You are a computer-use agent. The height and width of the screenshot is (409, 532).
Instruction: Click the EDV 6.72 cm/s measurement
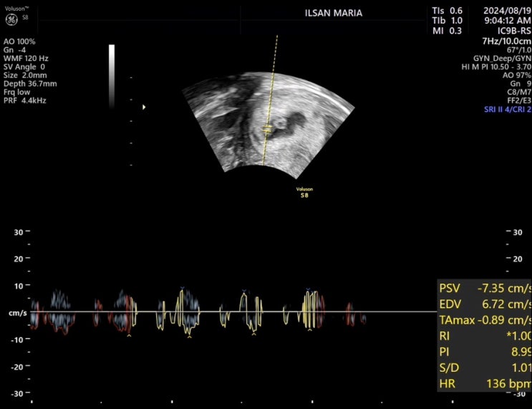[x=485, y=304]
